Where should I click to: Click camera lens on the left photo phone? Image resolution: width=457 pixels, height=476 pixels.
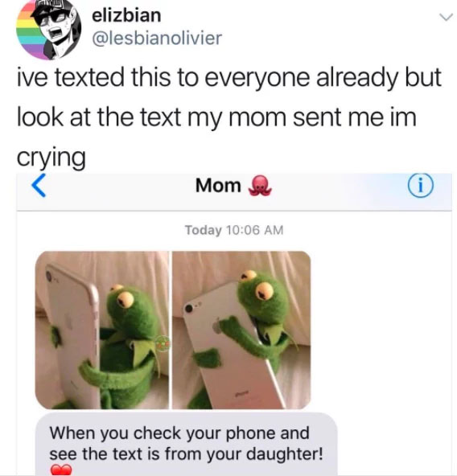[x=50, y=276]
